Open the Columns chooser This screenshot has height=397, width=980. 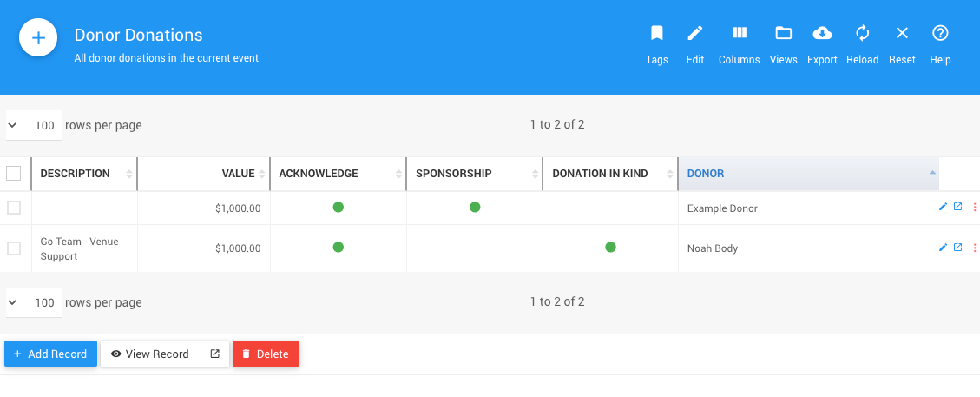739,34
